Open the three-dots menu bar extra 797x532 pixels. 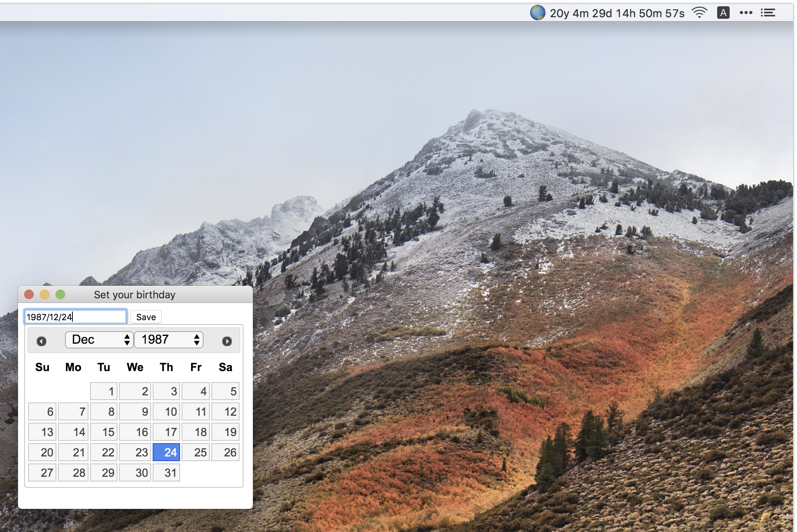click(746, 13)
